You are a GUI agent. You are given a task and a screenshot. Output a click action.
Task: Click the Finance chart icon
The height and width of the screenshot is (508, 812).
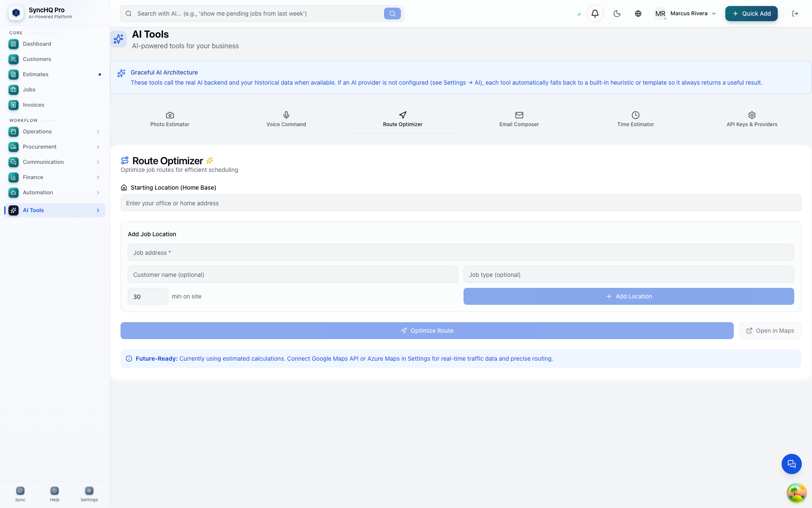pyautogui.click(x=14, y=177)
